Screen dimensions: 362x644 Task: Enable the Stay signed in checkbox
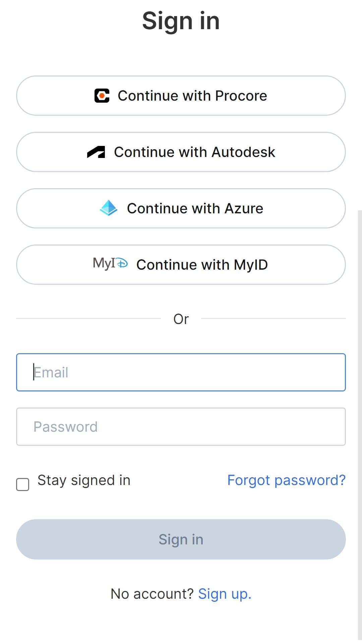23,484
